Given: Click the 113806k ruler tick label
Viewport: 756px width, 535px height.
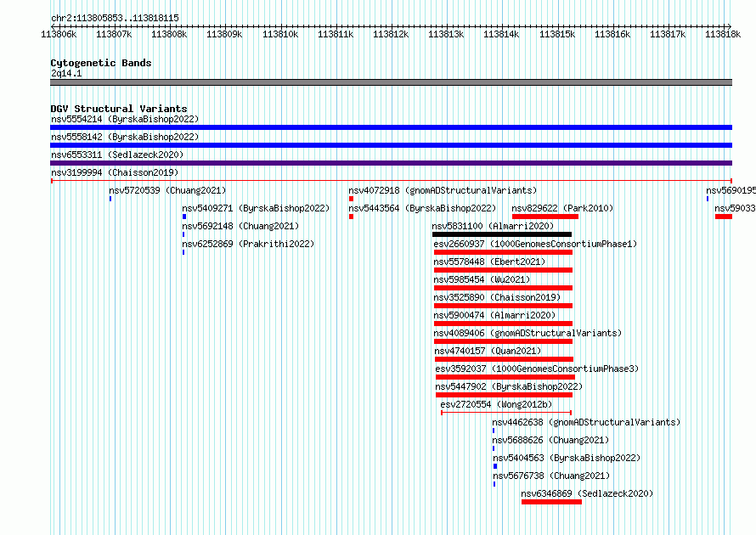Looking at the screenshot, I should click(x=59, y=34).
